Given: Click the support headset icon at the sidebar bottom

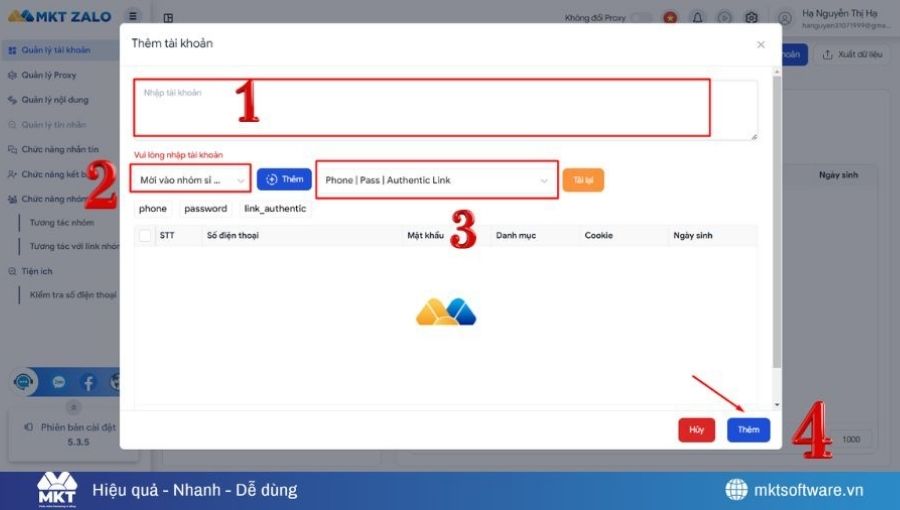Looking at the screenshot, I should 24,381.
